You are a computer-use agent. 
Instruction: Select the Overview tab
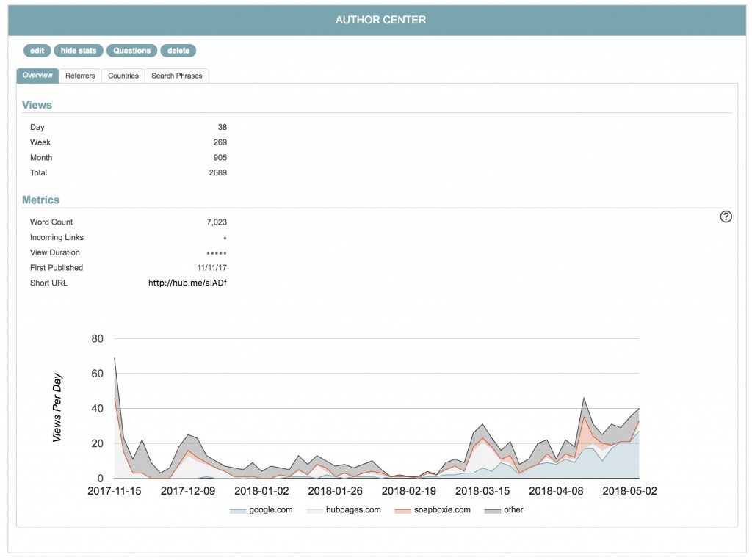[x=37, y=76]
